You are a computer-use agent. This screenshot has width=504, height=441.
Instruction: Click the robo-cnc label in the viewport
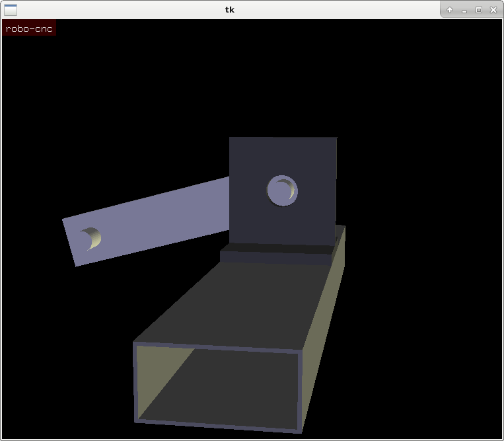click(29, 28)
